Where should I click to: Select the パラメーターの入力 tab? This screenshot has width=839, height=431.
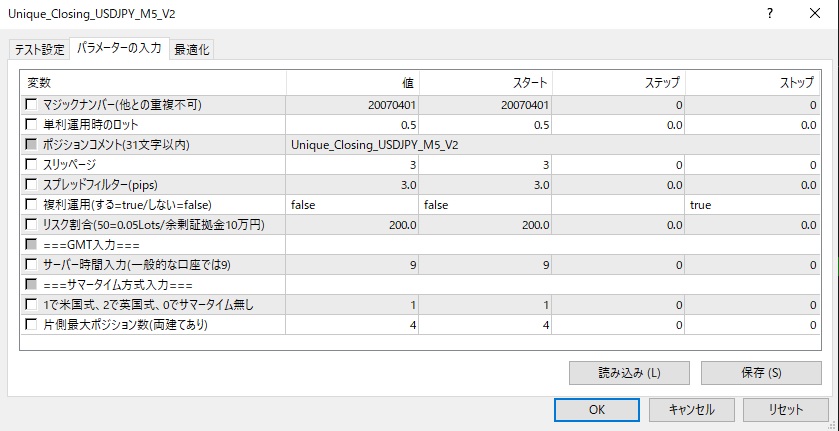point(119,49)
